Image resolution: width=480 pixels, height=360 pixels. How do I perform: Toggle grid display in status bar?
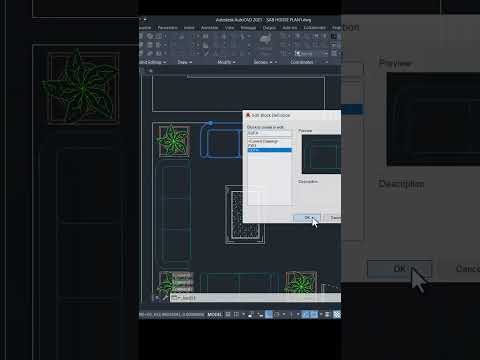(228, 314)
